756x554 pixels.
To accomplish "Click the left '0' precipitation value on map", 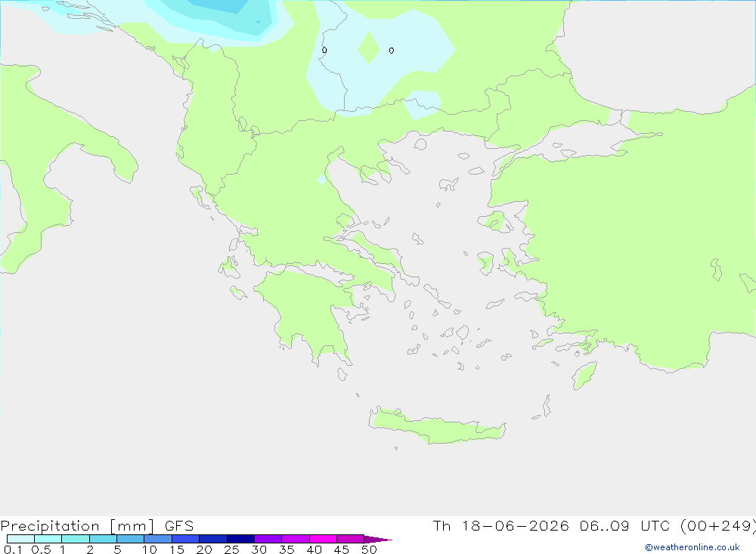I will point(324,50).
